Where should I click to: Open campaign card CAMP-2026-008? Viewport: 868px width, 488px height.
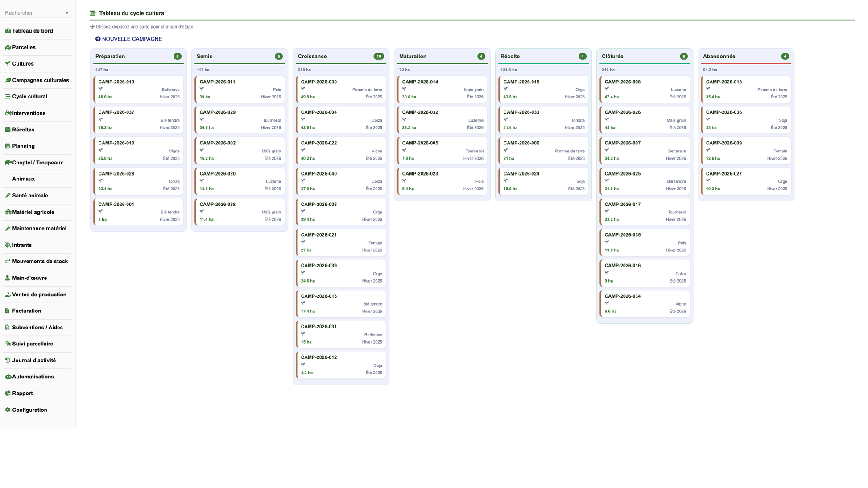point(645,89)
